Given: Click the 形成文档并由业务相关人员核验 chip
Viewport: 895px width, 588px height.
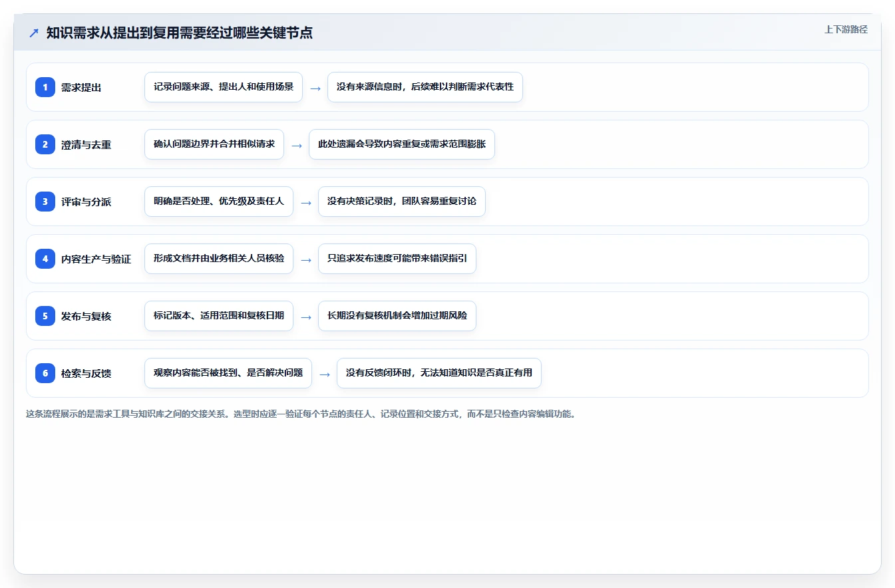Looking at the screenshot, I should pos(219,259).
